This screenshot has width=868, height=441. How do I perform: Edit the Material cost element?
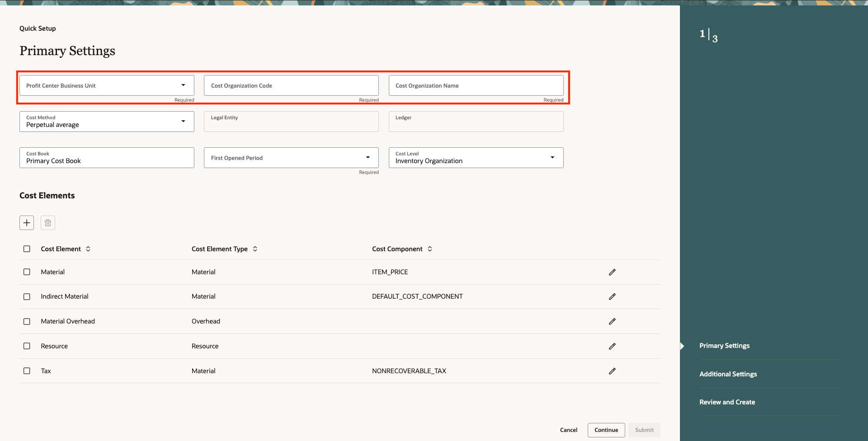click(x=613, y=272)
